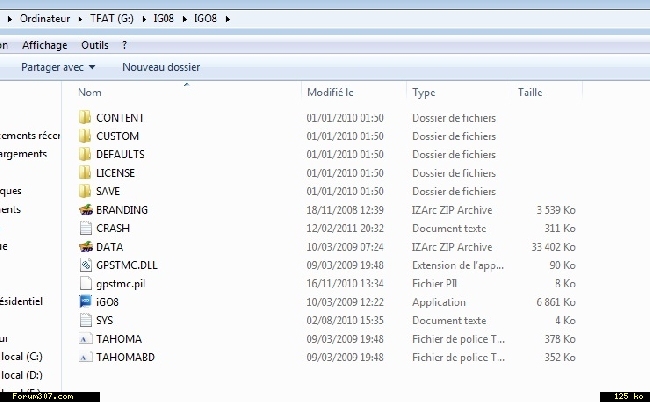Click the TAHOMABD file name
Image resolution: width=650 pixels, height=402 pixels.
click(x=125, y=357)
